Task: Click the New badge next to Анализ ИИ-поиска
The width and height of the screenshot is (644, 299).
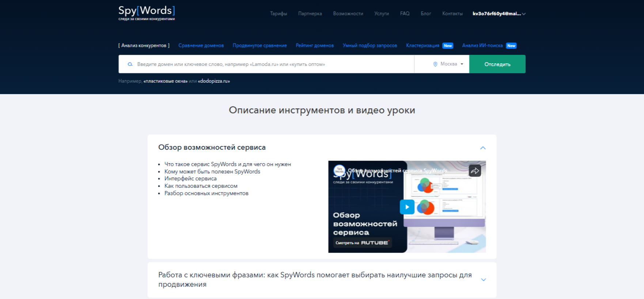Action: pyautogui.click(x=511, y=46)
